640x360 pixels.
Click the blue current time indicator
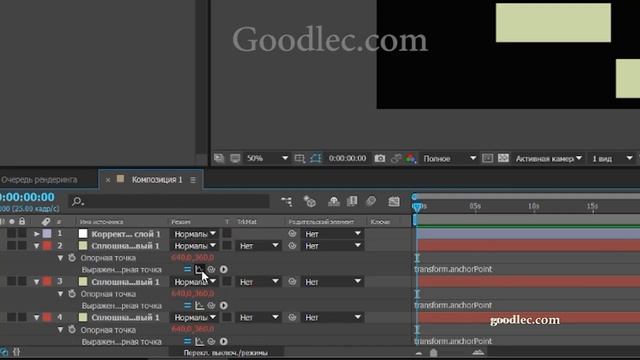point(417,207)
